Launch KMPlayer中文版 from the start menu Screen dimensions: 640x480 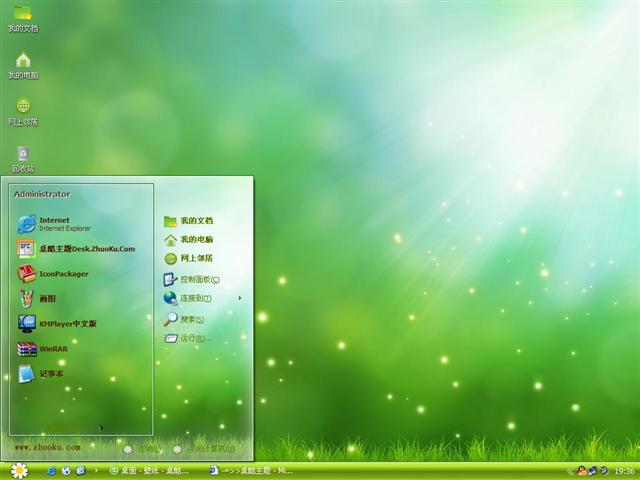57,324
